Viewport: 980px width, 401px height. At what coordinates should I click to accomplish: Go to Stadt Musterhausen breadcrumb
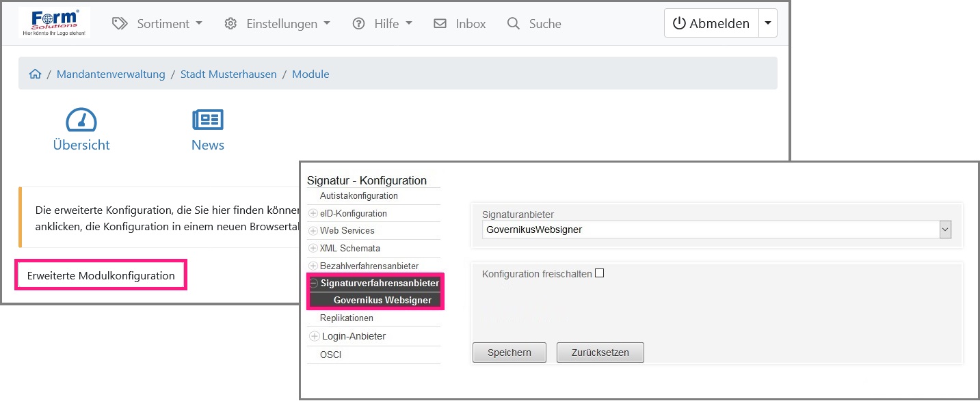click(228, 74)
